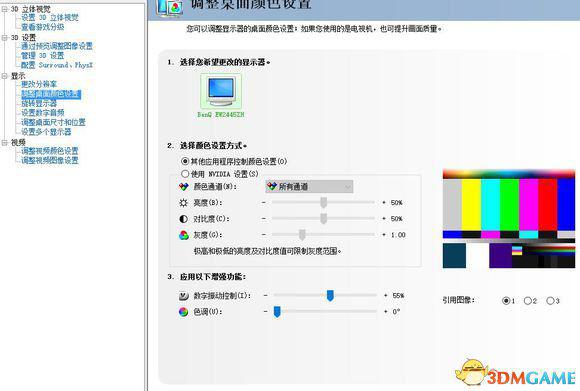The height and width of the screenshot is (391, 580).
Task: Collapse the 3D 设置 tree node
Action: click(4, 37)
